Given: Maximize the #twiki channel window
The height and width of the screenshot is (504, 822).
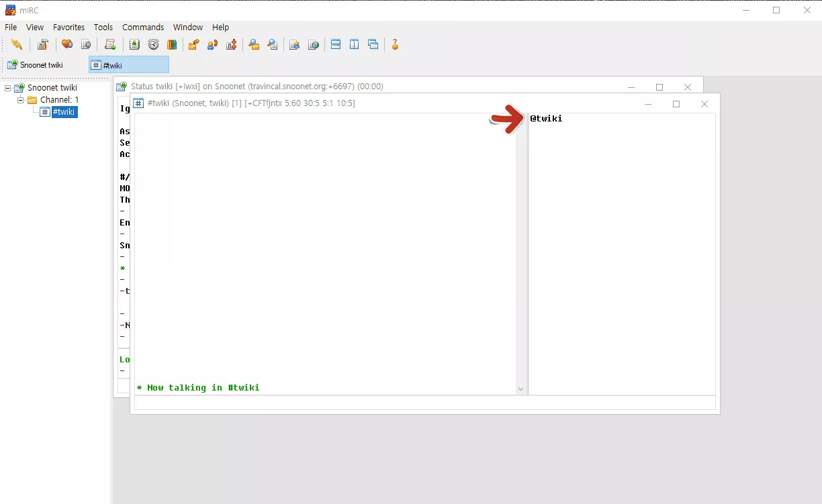Looking at the screenshot, I should 676,104.
